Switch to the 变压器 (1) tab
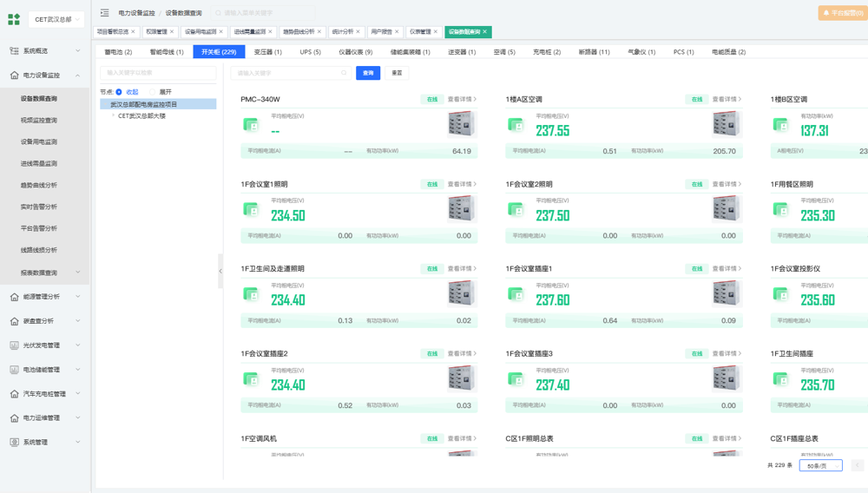 [267, 52]
